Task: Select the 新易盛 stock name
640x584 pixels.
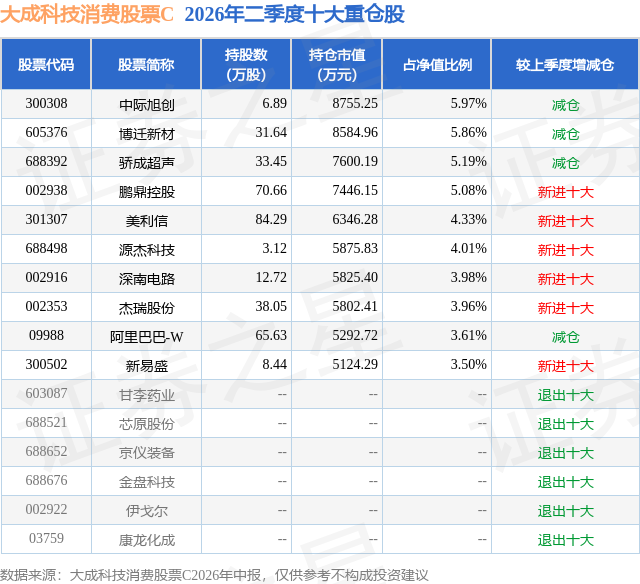Action: pyautogui.click(x=147, y=366)
